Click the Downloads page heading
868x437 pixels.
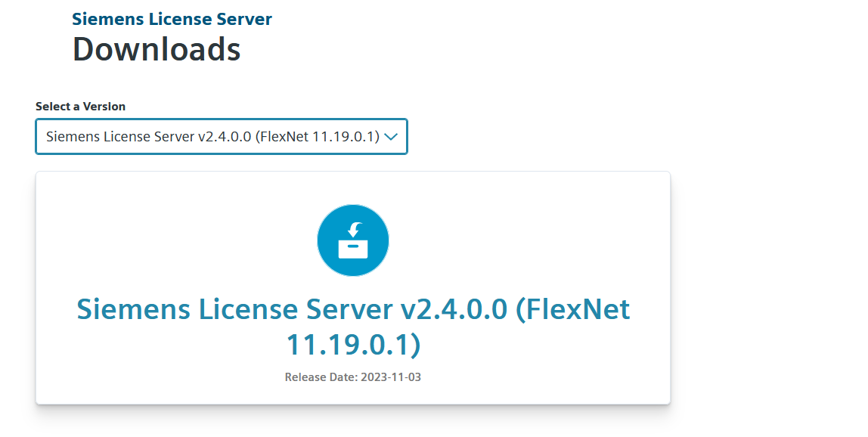click(157, 50)
